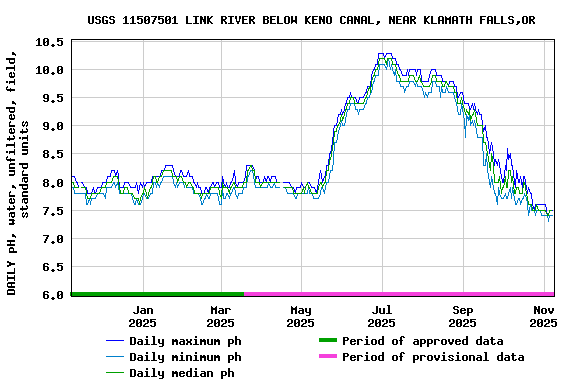
Task: Click the 'Daily minimum ph' legend label
Action: (x=186, y=357)
